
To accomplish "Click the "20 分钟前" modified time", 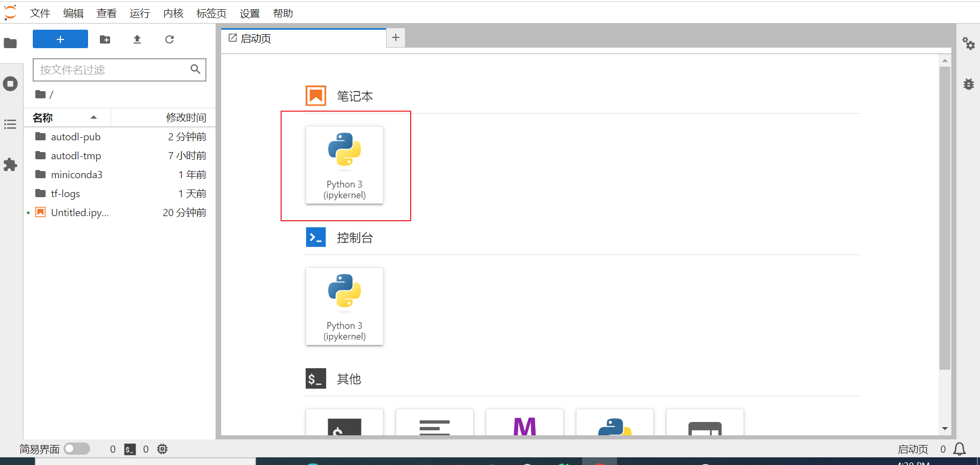I will 184,213.
